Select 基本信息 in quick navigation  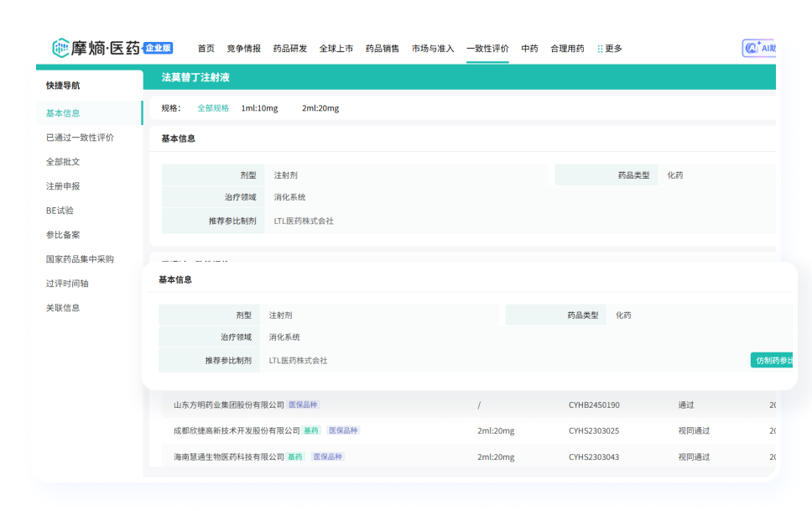click(x=89, y=113)
